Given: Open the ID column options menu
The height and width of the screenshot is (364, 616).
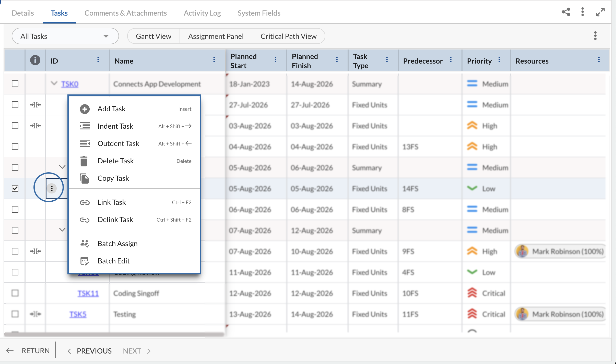Looking at the screenshot, I should (98, 60).
